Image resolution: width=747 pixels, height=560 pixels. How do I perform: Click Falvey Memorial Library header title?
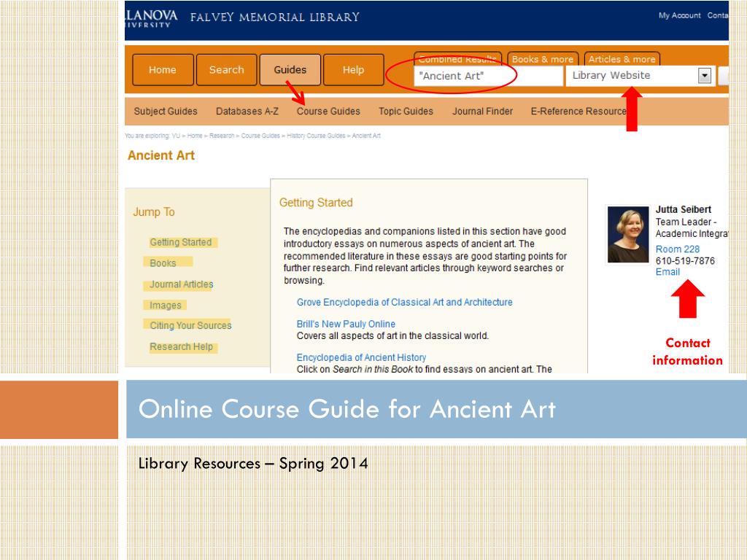(x=275, y=17)
